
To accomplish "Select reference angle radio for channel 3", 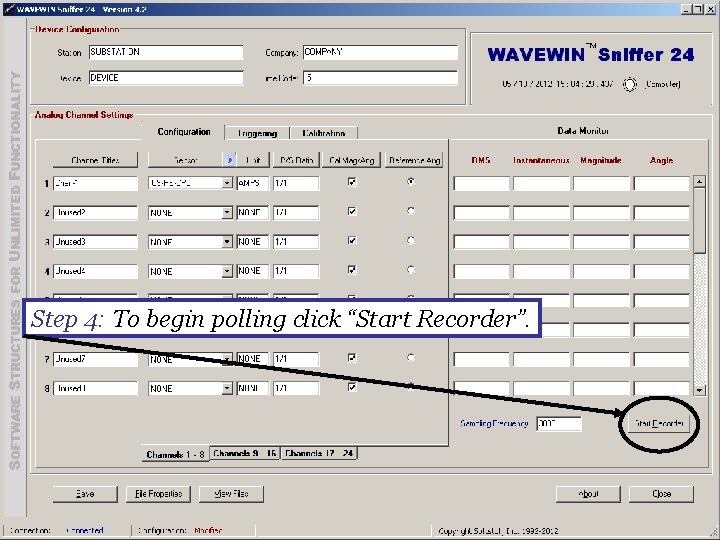I will [x=411, y=241].
